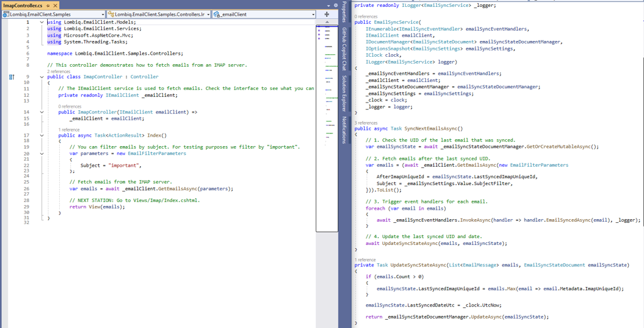Click the scroll up arrow in editor scrollbar

327,22
